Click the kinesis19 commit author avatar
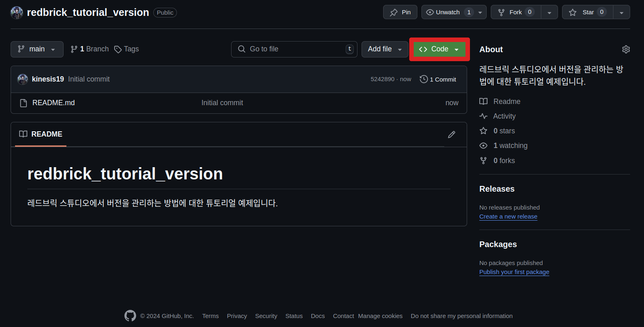This screenshot has width=644, height=327. [x=23, y=79]
